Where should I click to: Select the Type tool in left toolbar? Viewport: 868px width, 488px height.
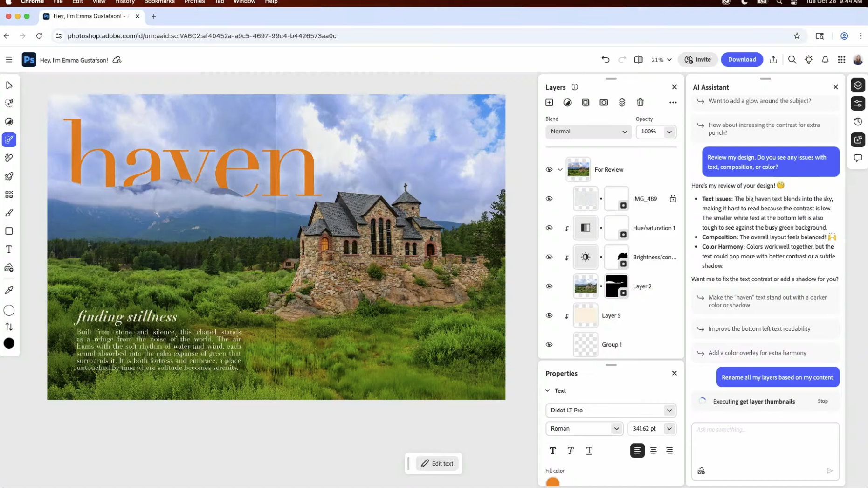[9, 250]
